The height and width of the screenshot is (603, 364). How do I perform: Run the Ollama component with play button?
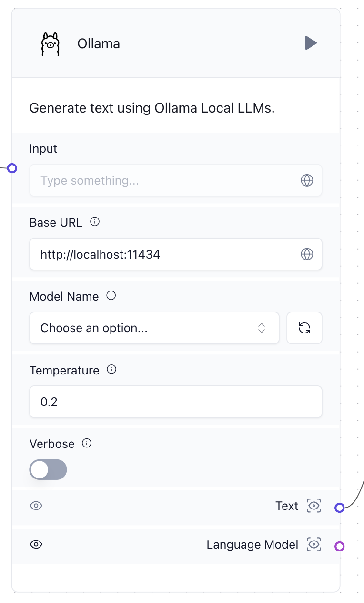pyautogui.click(x=311, y=43)
